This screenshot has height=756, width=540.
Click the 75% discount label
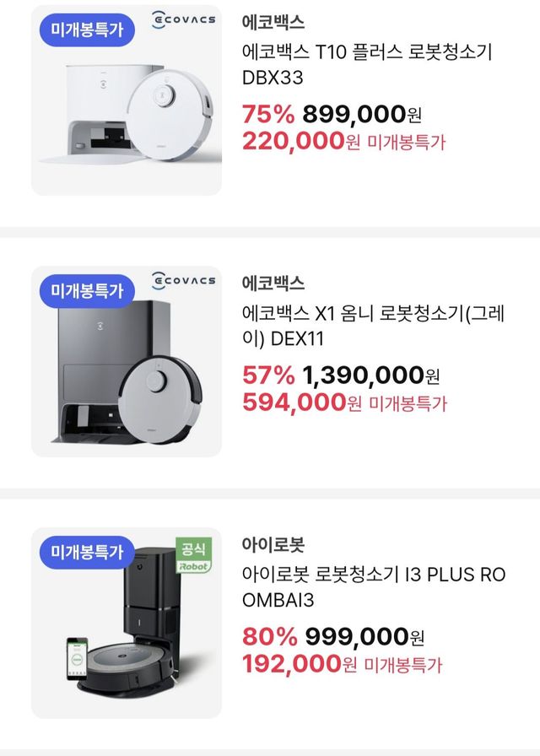(x=268, y=114)
